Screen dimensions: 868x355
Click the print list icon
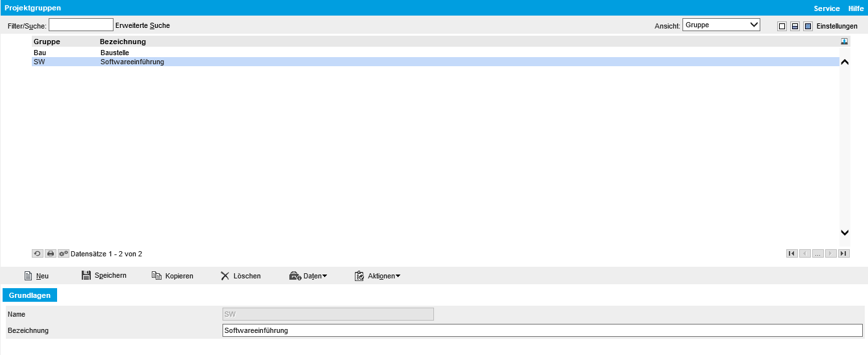(51, 254)
